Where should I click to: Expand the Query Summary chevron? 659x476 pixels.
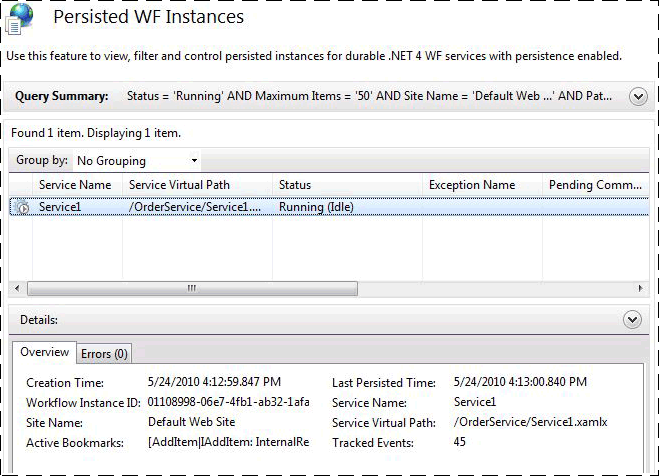pyautogui.click(x=638, y=97)
